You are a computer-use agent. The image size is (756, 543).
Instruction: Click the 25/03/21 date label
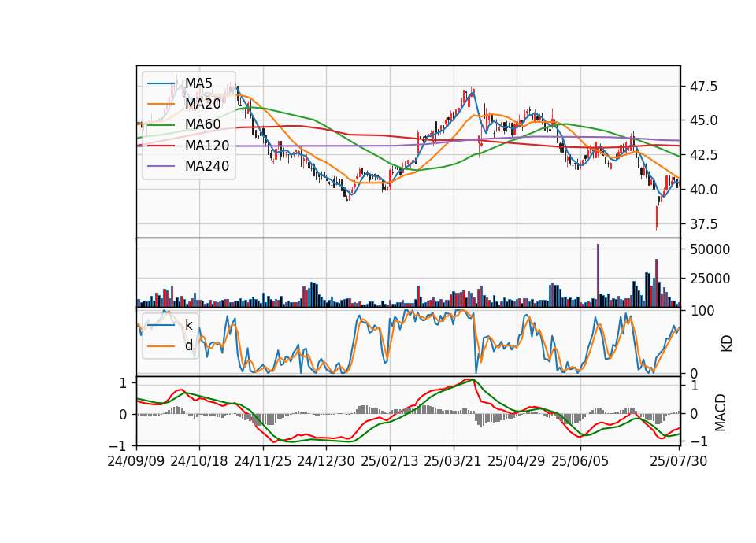(453, 461)
